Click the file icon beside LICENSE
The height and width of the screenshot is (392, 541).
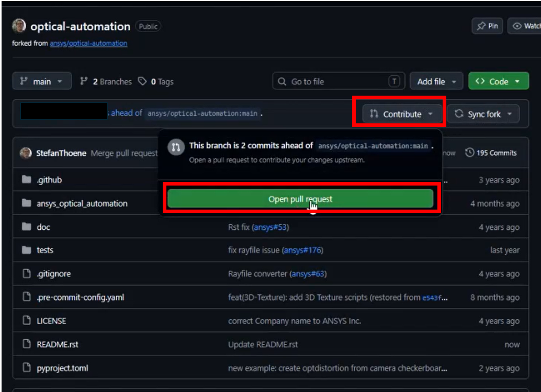[27, 320]
